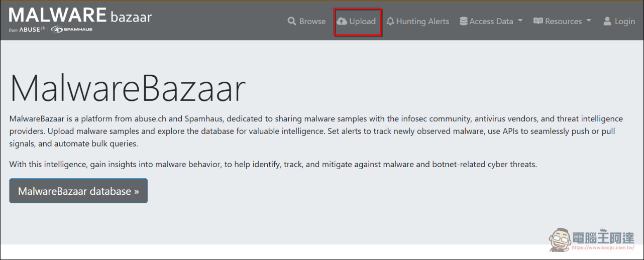The image size is (644, 260).
Task: Click the Access Data database icon
Action: [x=464, y=21]
